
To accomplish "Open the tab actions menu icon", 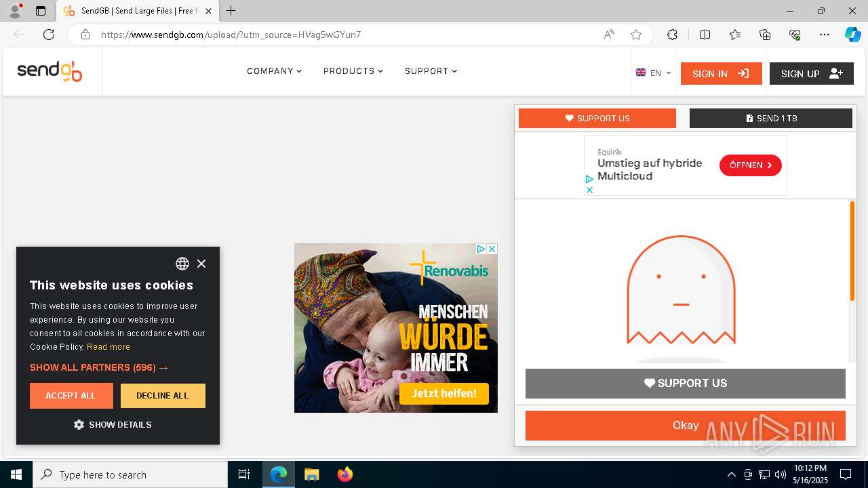I will coord(41,11).
